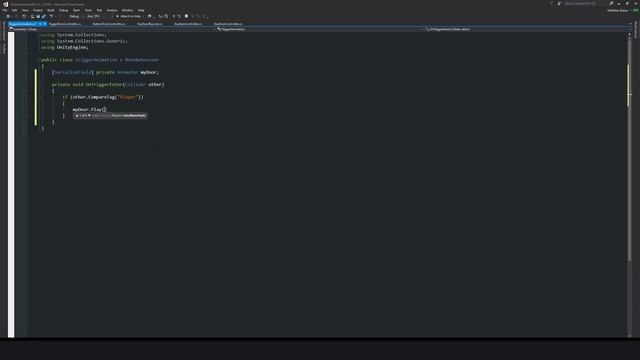Open the Team menu
The image size is (640, 360).
[76, 10]
